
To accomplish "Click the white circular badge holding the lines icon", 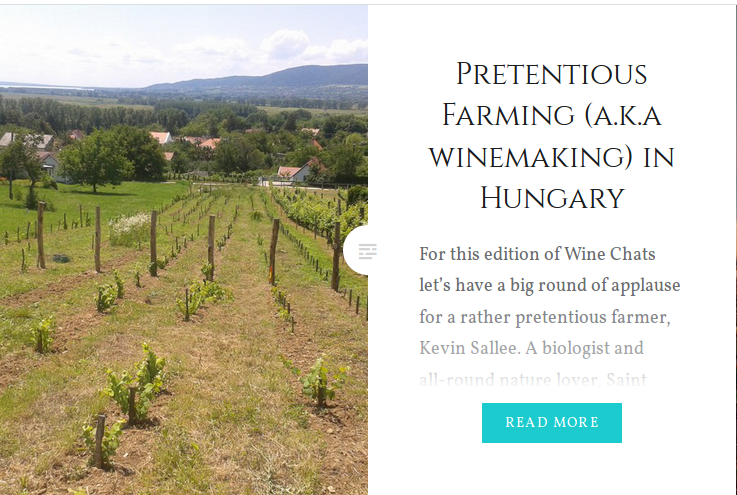I will 356,250.
